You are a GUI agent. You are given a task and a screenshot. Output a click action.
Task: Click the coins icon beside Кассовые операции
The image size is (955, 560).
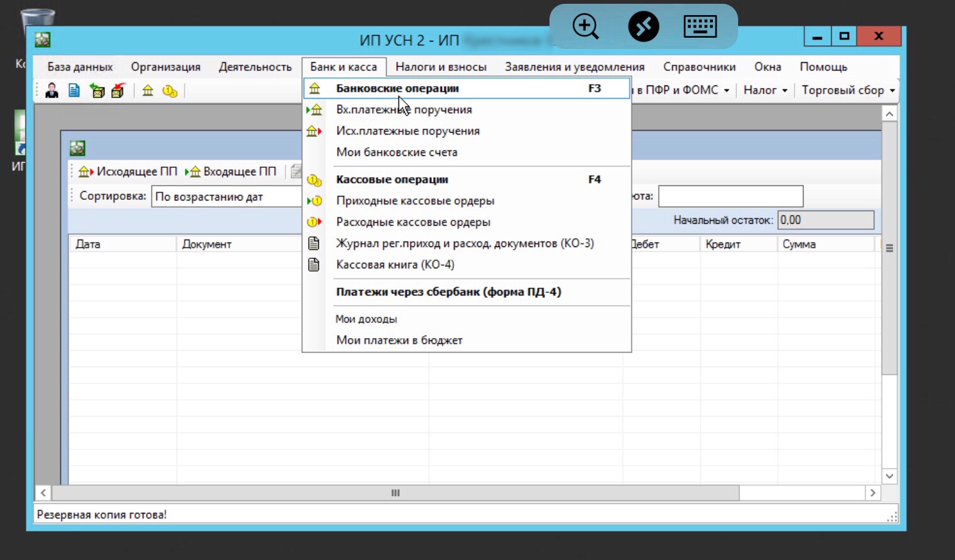314,180
